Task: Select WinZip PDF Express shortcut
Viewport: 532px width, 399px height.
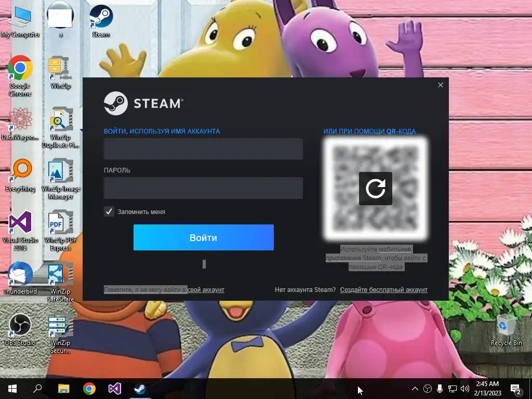Action: coord(60,231)
